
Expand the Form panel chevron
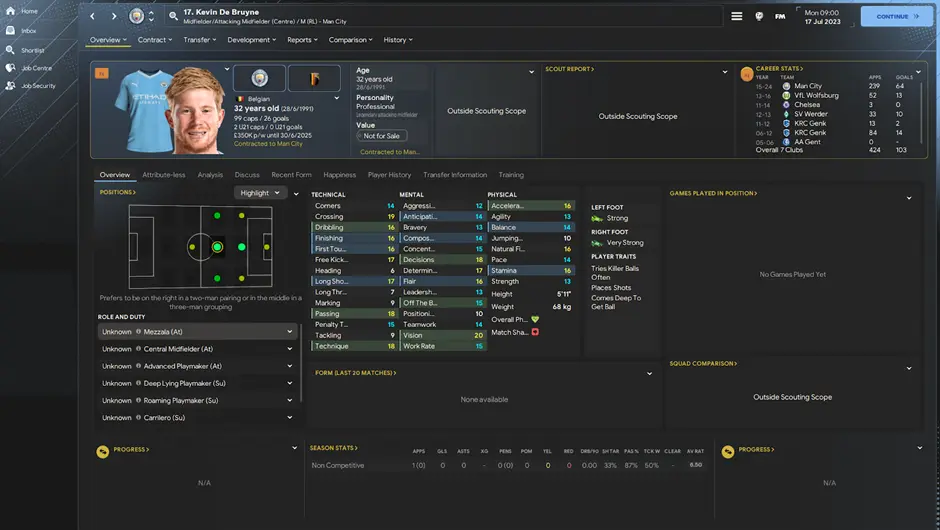649,374
